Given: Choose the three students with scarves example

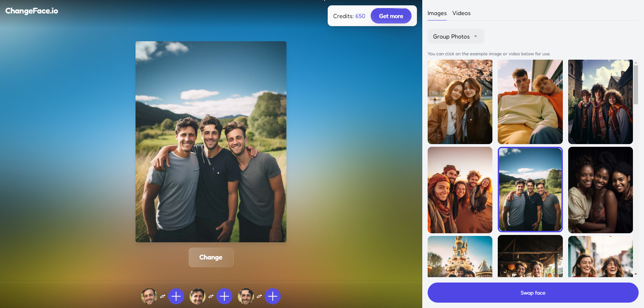Looking at the screenshot, I should [x=600, y=102].
